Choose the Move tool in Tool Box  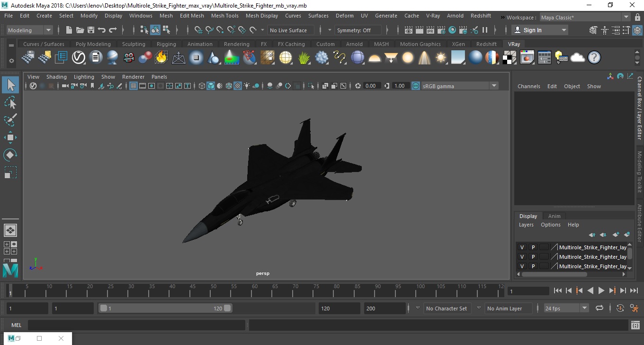click(x=10, y=137)
